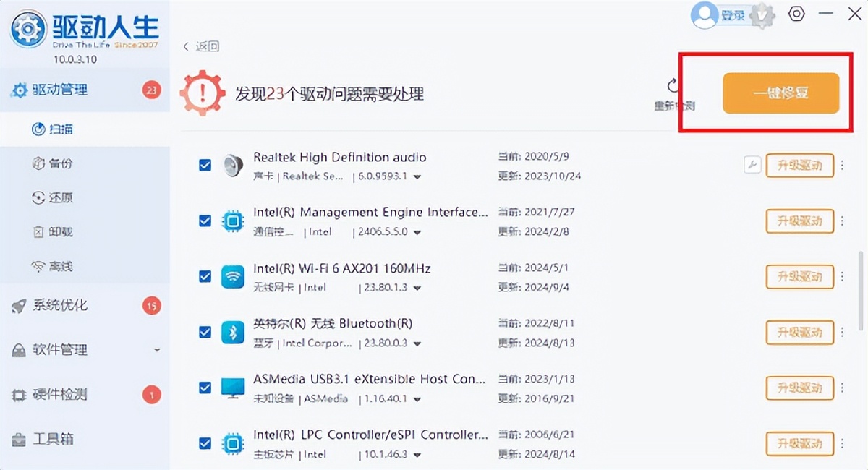
Task: Click 升级驱动 for Realtek High Definition audio
Action: tap(799, 165)
